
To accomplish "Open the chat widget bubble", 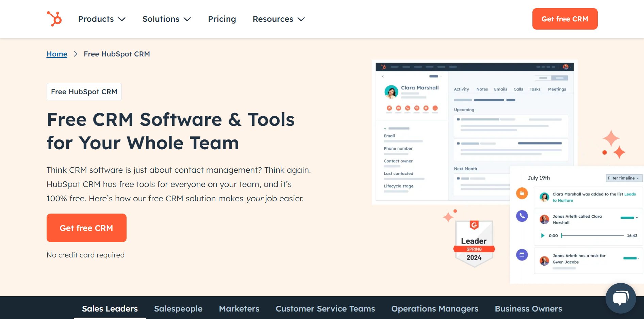I will [x=621, y=298].
